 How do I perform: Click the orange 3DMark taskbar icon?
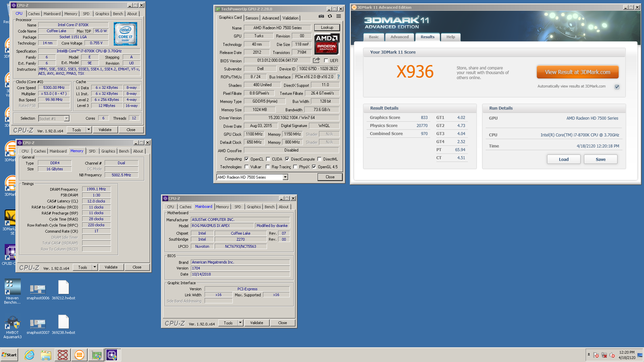pos(79,355)
